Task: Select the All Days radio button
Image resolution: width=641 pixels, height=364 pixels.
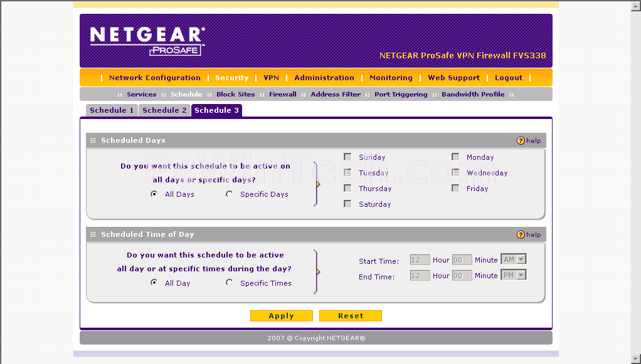Action: point(154,194)
